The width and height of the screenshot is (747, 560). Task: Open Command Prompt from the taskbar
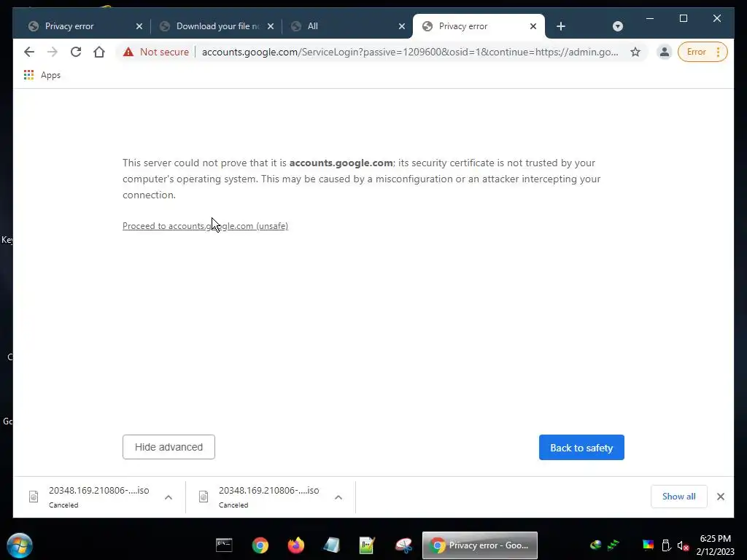(224, 545)
